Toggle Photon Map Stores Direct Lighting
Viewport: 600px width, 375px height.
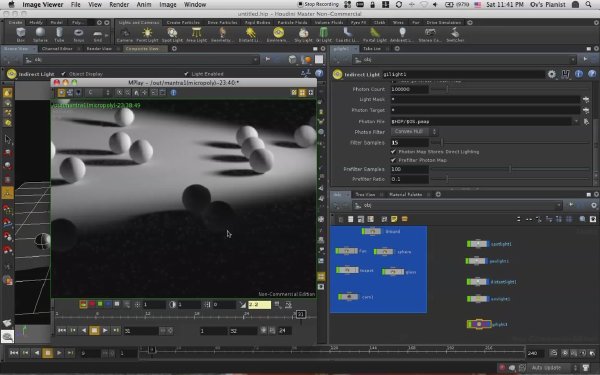click(x=393, y=152)
